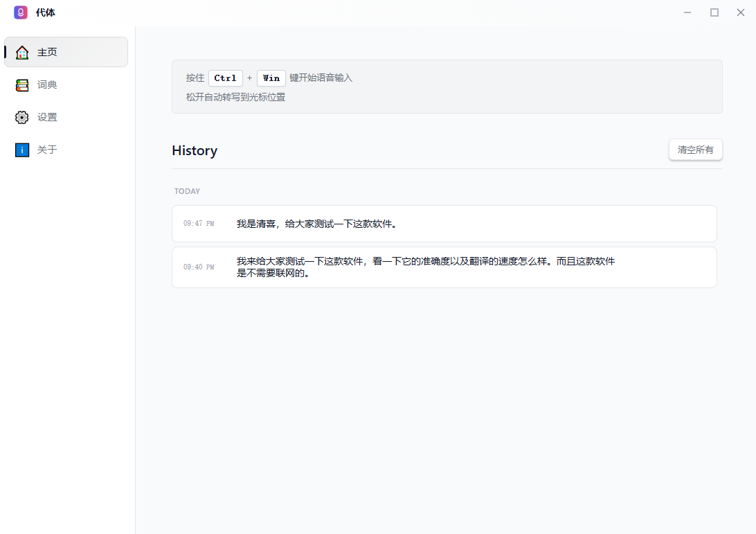Click the Ctrl key badge in the hint banner
Image resolution: width=756 pixels, height=534 pixels.
point(225,78)
